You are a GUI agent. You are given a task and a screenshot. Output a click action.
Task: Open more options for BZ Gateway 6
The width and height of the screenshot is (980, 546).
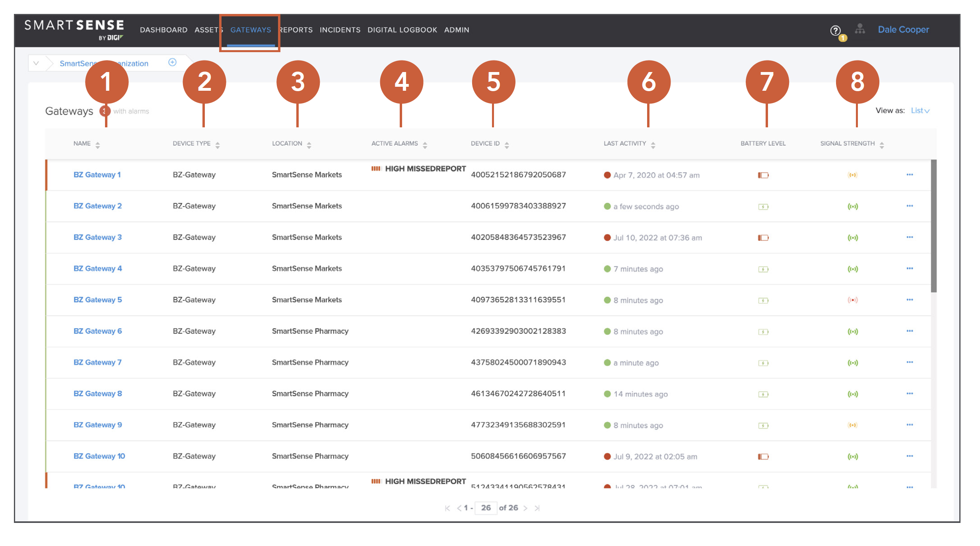tap(910, 331)
